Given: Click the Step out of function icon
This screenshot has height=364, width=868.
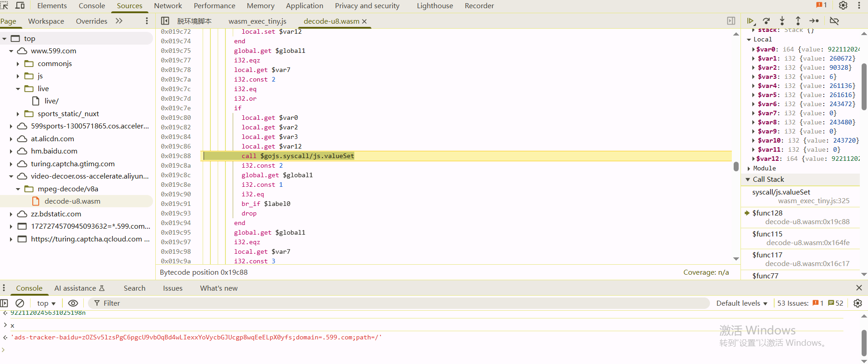Looking at the screenshot, I should pos(798,21).
